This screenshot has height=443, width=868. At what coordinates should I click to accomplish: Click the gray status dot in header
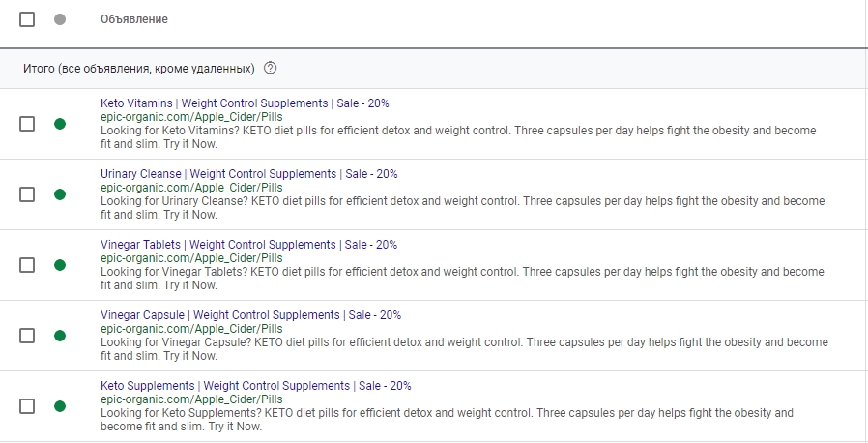[60, 19]
